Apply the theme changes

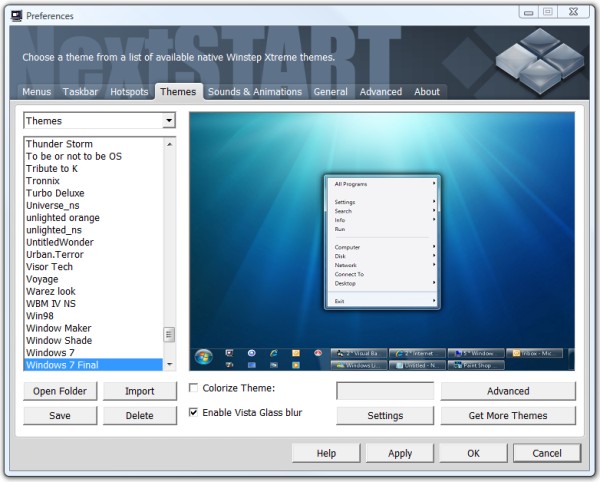[400, 453]
